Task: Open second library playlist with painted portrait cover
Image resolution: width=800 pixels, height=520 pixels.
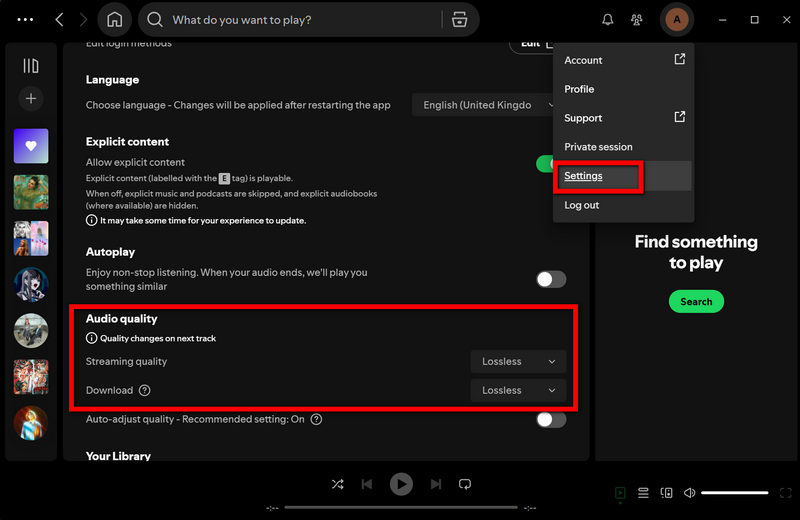Action: click(31, 192)
